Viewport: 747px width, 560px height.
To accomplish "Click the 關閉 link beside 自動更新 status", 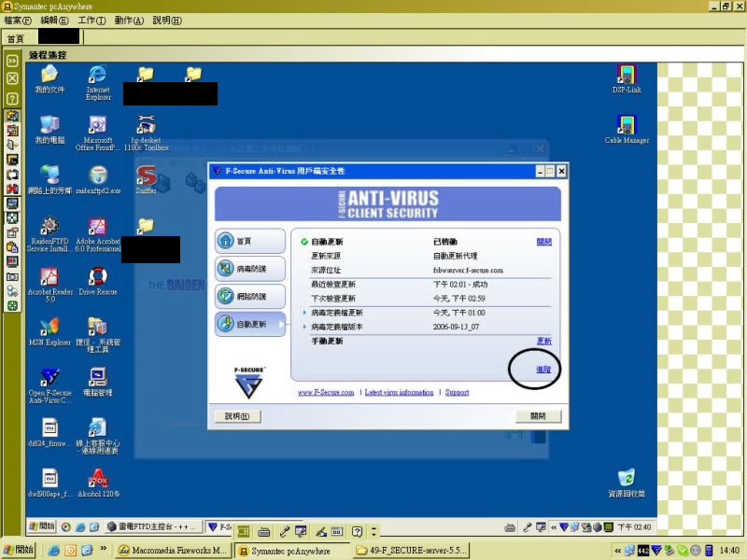I will (x=544, y=242).
